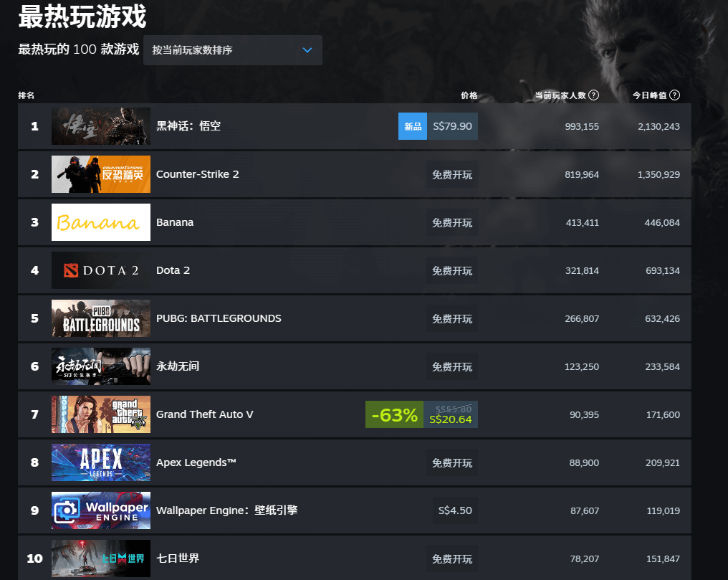Image resolution: width=728 pixels, height=580 pixels.
Task: Click the 反恐精英 Counter-Strike 2 artwork
Action: point(100,174)
